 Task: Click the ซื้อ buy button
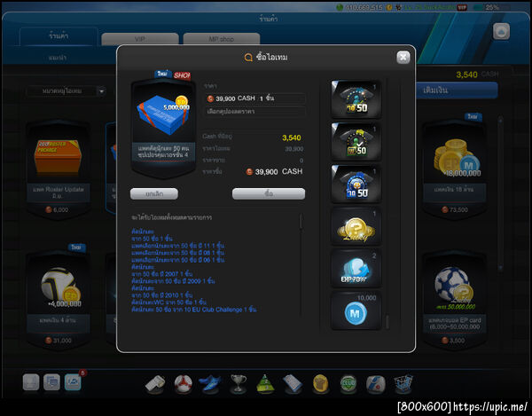coord(269,193)
